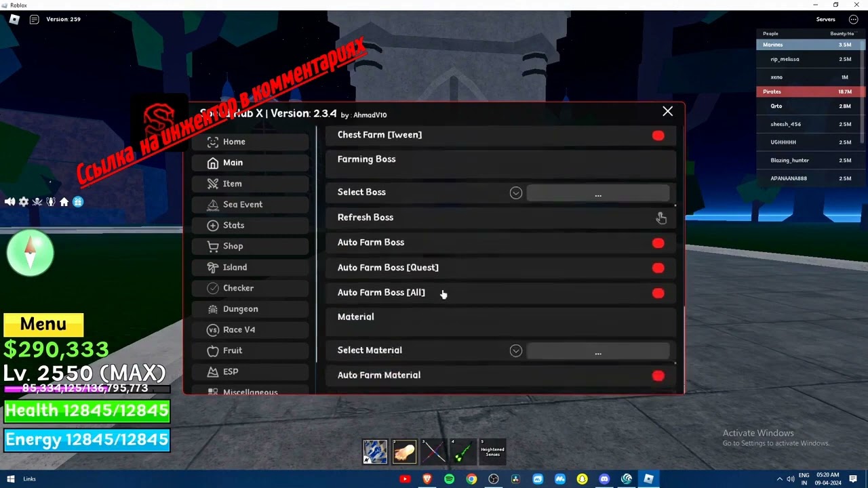Image resolution: width=868 pixels, height=488 pixels.
Task: Open the Roblox chat icon
Action: point(34,19)
